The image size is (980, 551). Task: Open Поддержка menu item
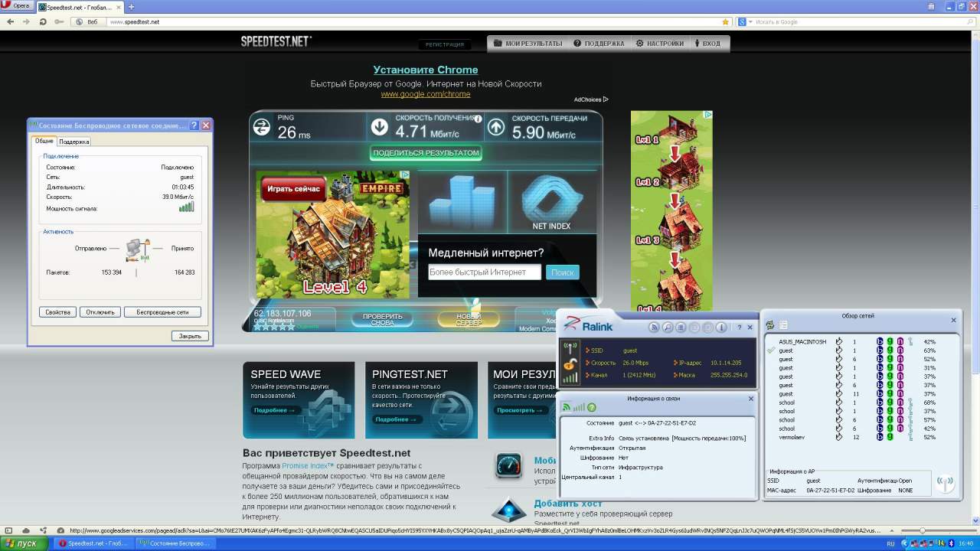pos(599,44)
